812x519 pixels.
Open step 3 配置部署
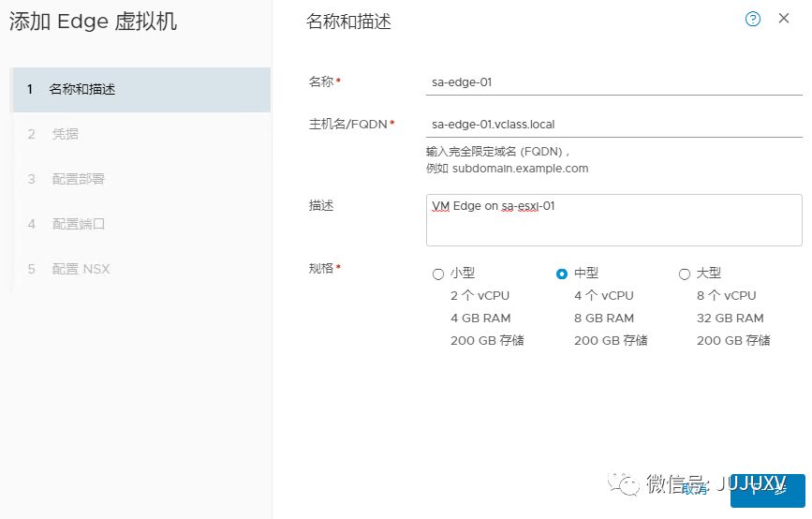tap(79, 179)
